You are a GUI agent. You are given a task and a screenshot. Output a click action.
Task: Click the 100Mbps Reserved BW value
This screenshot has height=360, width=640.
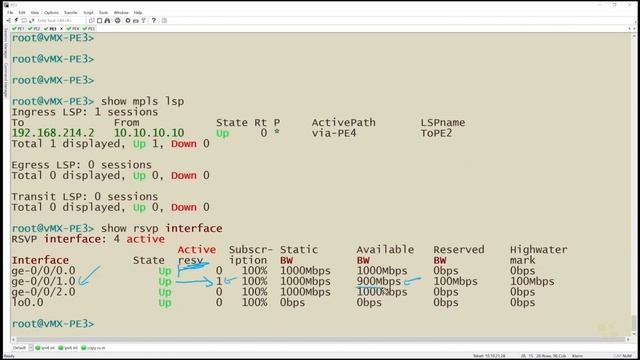456,281
